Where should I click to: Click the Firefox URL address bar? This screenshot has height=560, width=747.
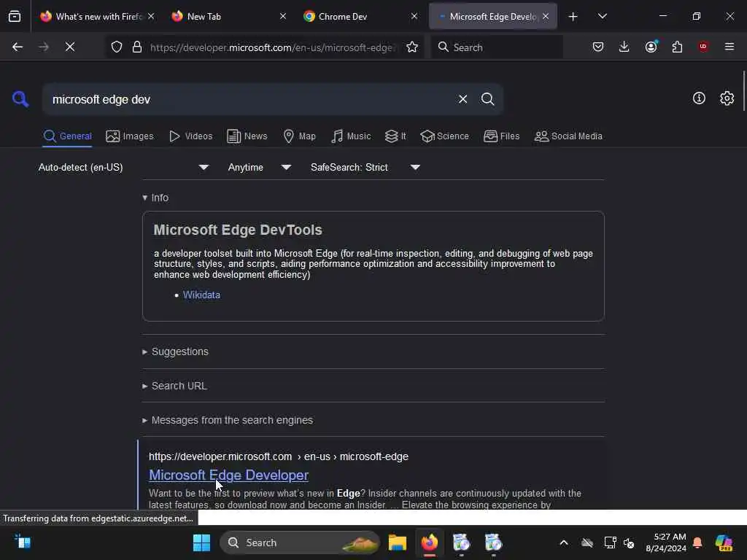271,47
